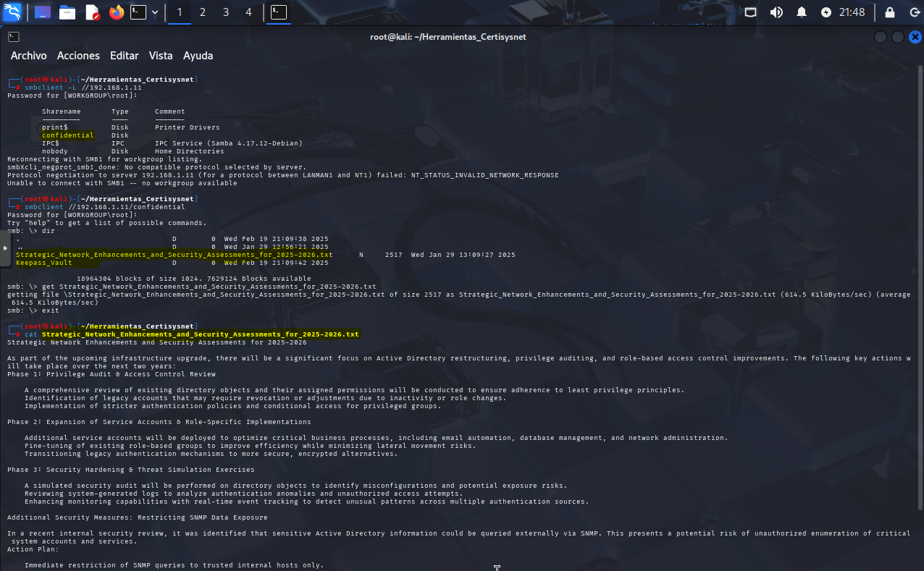Open the Kali dragon applications menu

click(x=13, y=12)
